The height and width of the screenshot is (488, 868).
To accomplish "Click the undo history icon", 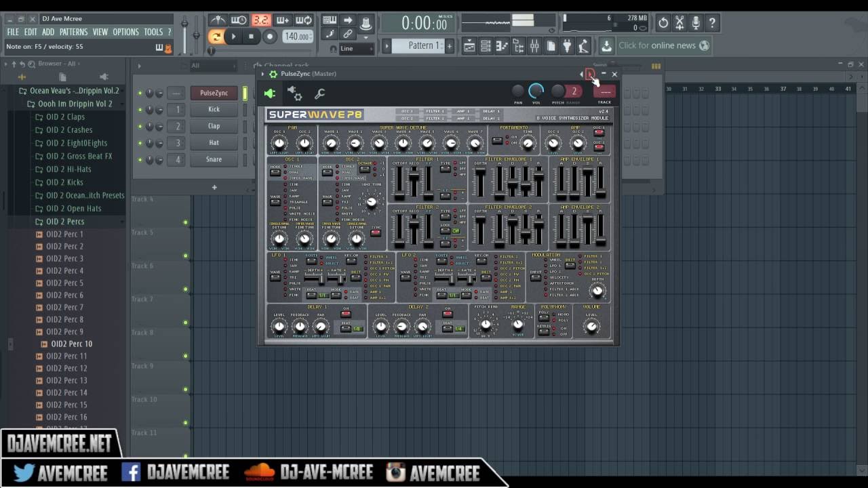I will click(x=663, y=23).
